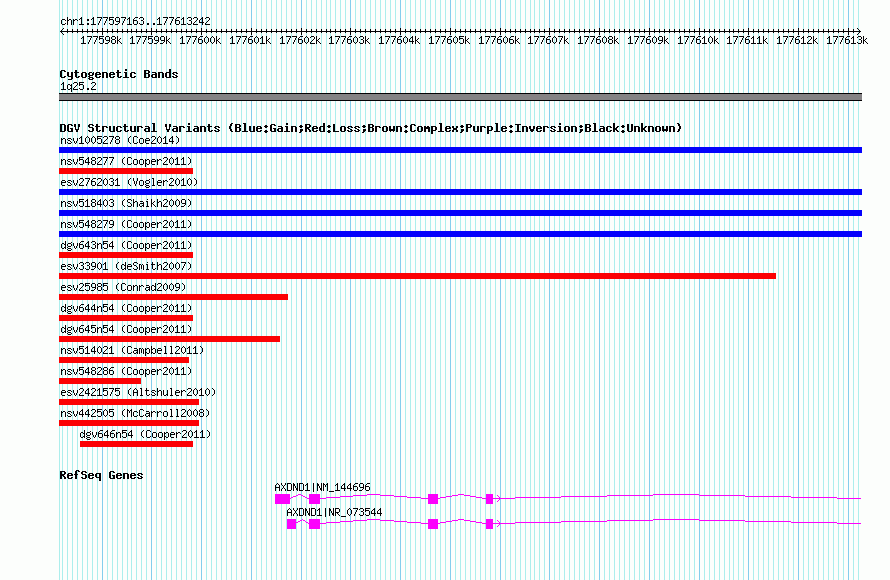
Task: Click the blue bar under nsv518403
Action: click(x=460, y=213)
